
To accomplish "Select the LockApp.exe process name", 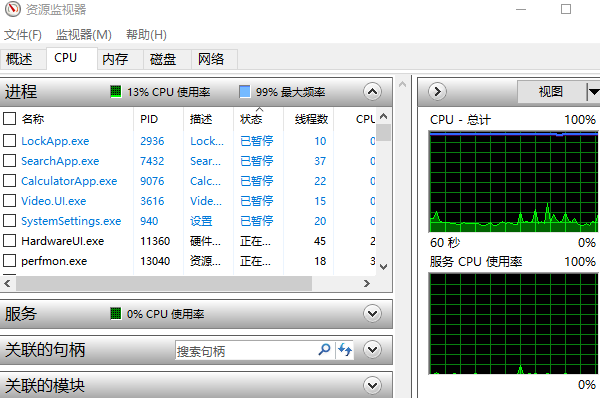I will point(55,141).
